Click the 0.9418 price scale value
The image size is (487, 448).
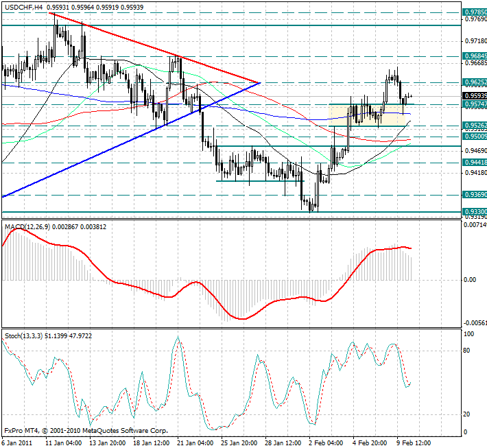pyautogui.click(x=475, y=172)
